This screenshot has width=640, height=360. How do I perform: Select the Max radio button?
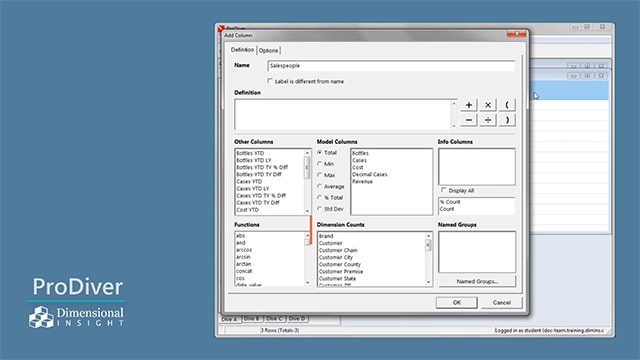[x=320, y=175]
